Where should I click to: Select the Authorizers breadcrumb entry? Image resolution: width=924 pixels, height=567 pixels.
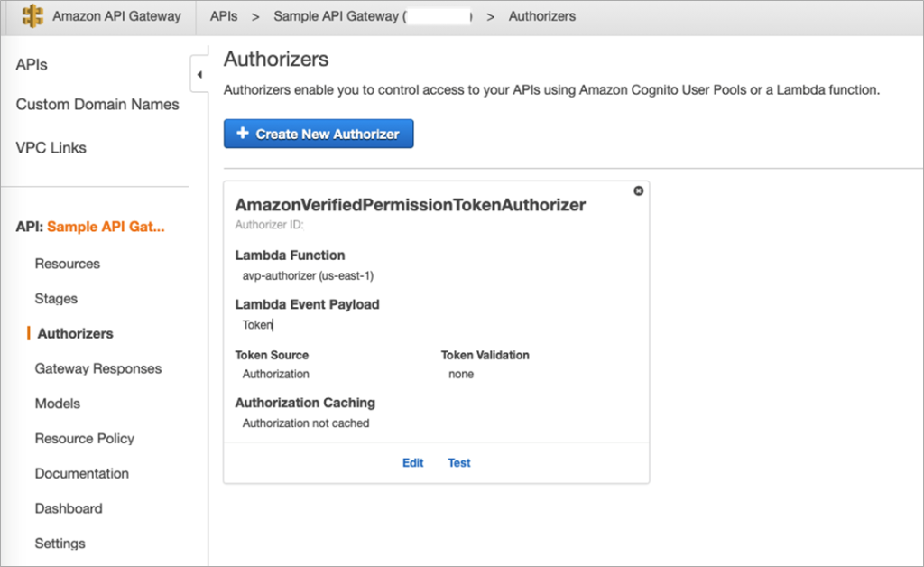click(x=541, y=16)
